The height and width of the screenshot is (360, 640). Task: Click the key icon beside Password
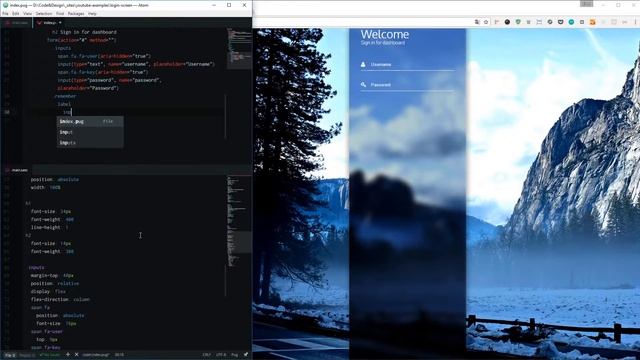pyautogui.click(x=363, y=84)
